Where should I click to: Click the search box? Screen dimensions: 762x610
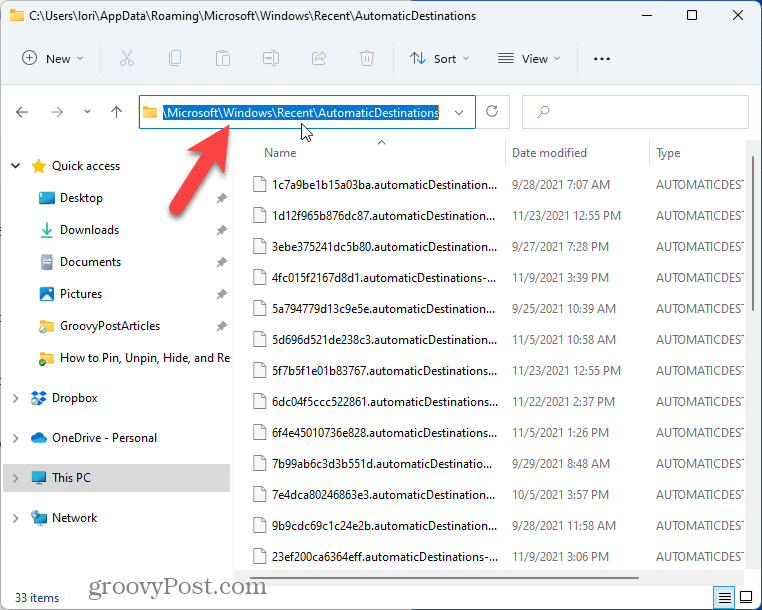(635, 112)
